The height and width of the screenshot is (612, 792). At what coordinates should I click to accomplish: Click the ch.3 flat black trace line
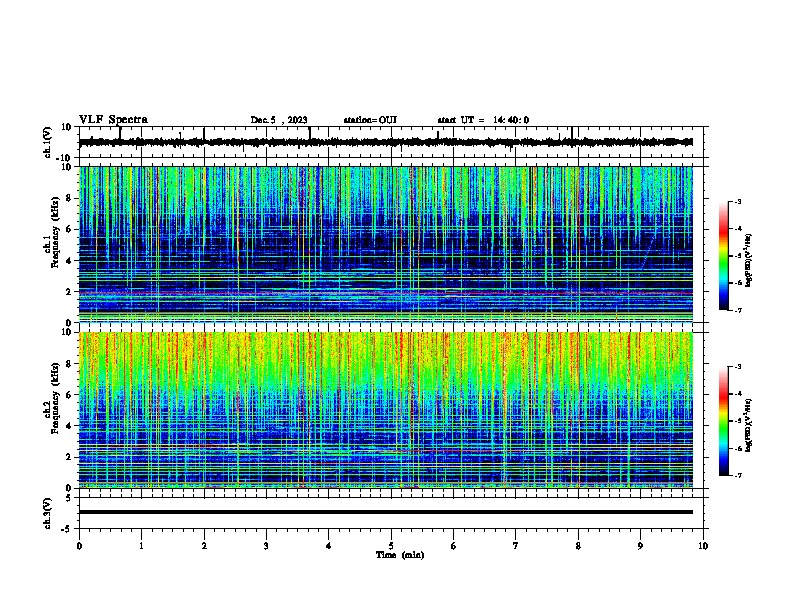pyautogui.click(x=385, y=512)
